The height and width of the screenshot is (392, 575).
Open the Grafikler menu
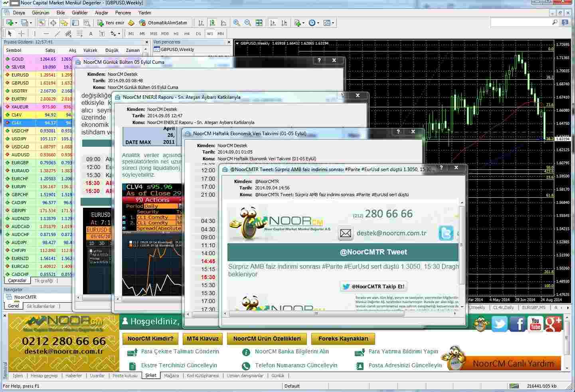(x=79, y=12)
